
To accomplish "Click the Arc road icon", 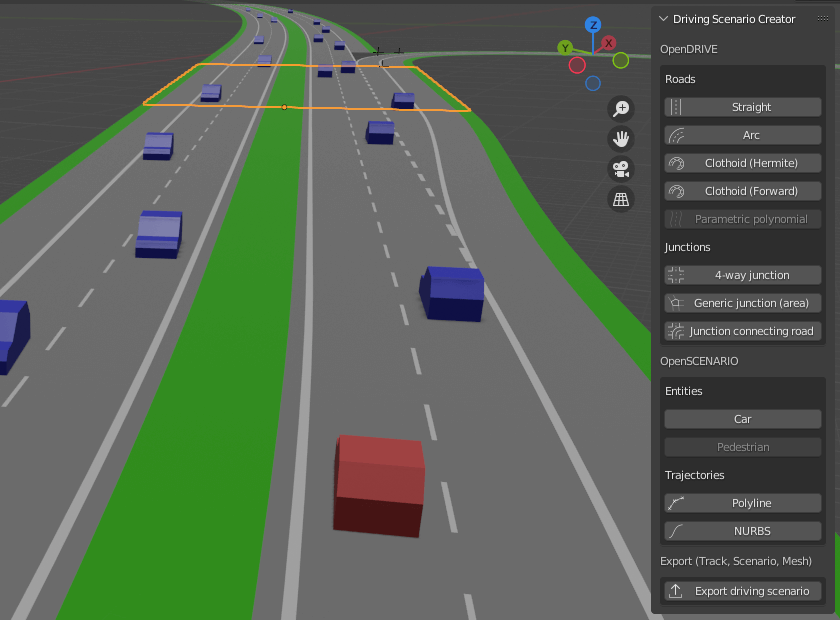I will coord(676,135).
